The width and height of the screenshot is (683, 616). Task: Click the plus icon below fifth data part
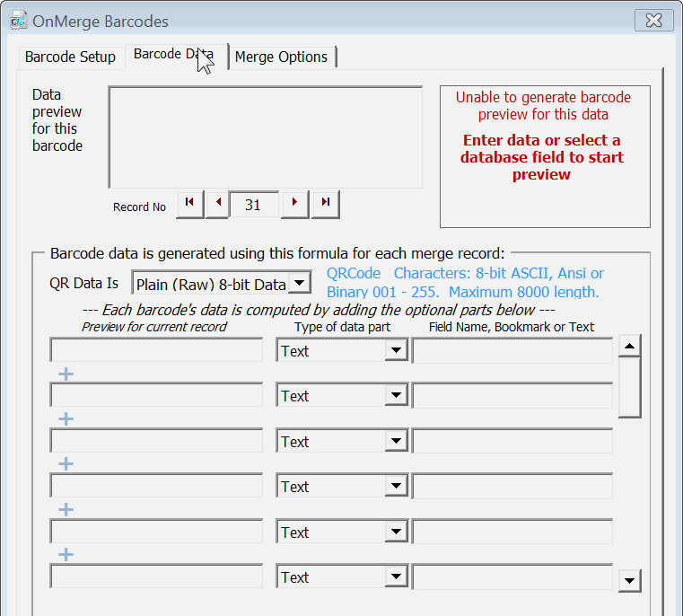[x=66, y=555]
